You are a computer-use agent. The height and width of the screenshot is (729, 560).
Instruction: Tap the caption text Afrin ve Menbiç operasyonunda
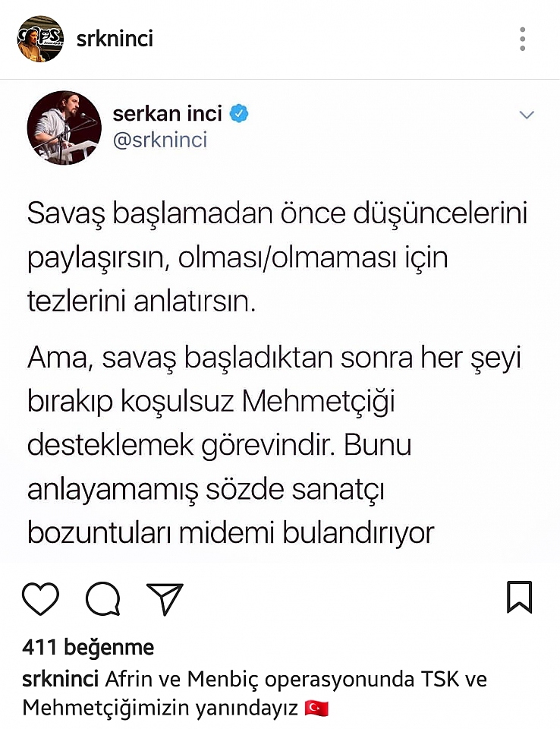tap(260, 680)
